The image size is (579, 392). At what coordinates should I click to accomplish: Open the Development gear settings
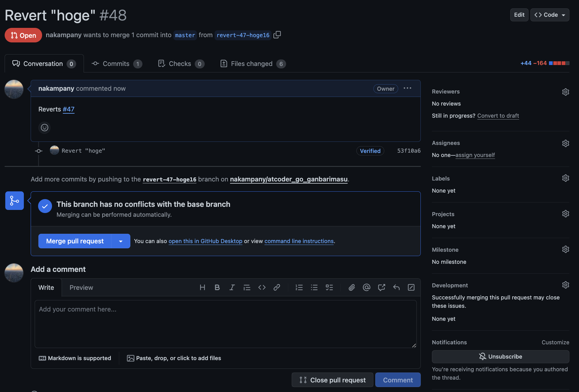pyautogui.click(x=565, y=285)
